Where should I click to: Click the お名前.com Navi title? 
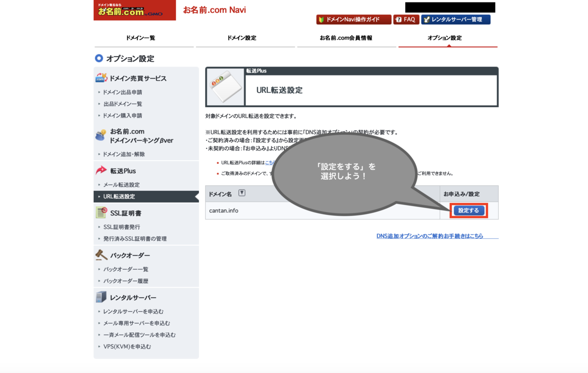pos(214,10)
